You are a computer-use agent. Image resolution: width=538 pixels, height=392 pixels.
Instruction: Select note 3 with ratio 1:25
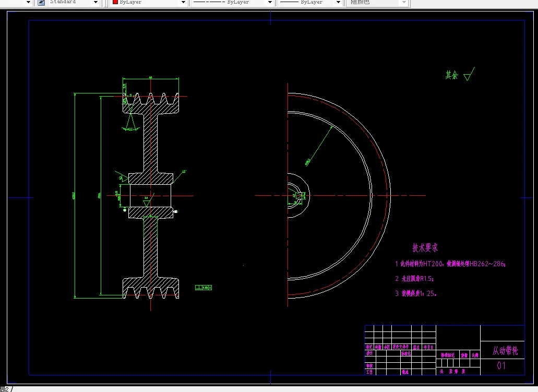pyautogui.click(x=415, y=293)
